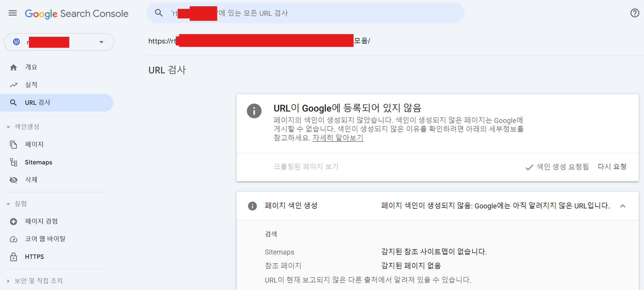Click the 검색 section label
This screenshot has width=644, height=290.
click(x=271, y=234)
